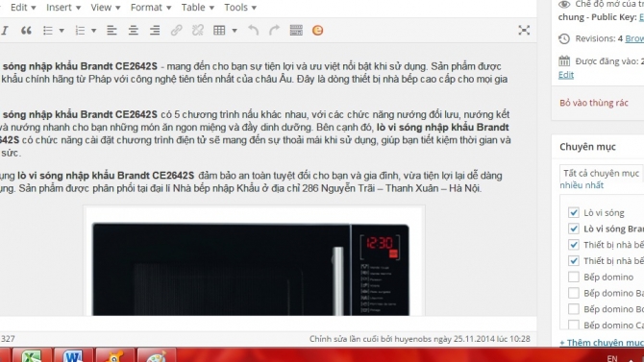Insert a table from toolbar

point(219,31)
